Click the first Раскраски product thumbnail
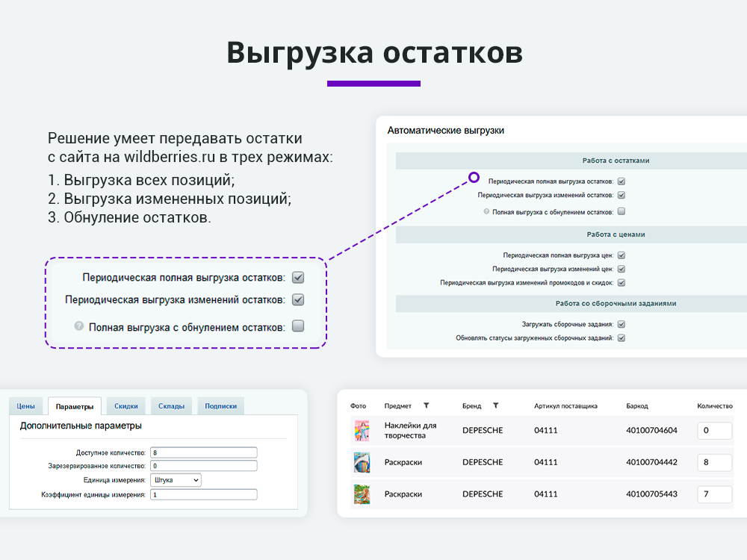 (x=362, y=462)
